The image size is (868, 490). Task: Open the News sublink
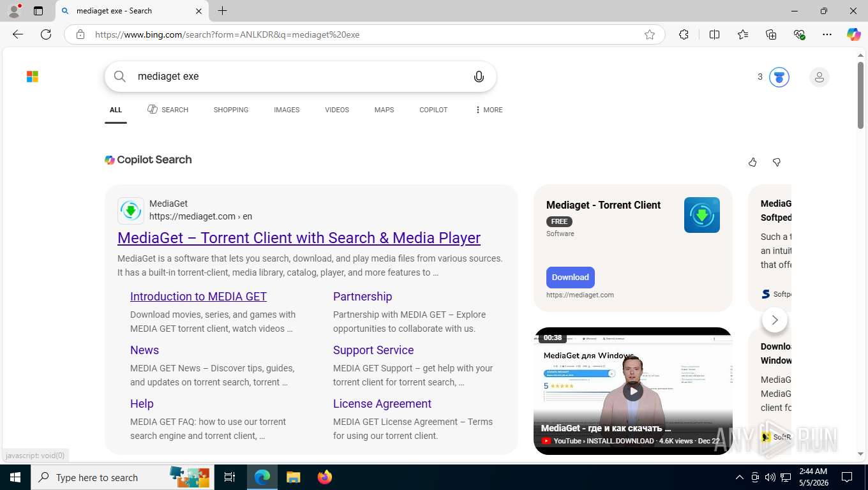tap(144, 350)
